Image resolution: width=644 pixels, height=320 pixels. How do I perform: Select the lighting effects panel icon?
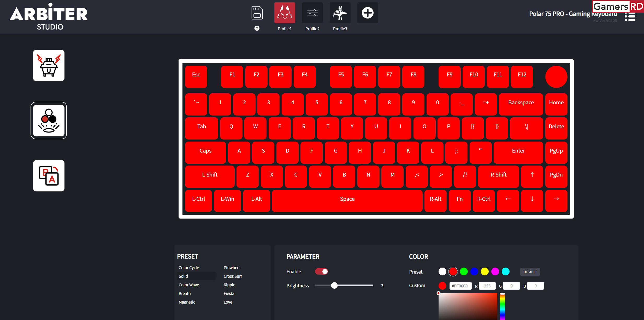(x=49, y=120)
